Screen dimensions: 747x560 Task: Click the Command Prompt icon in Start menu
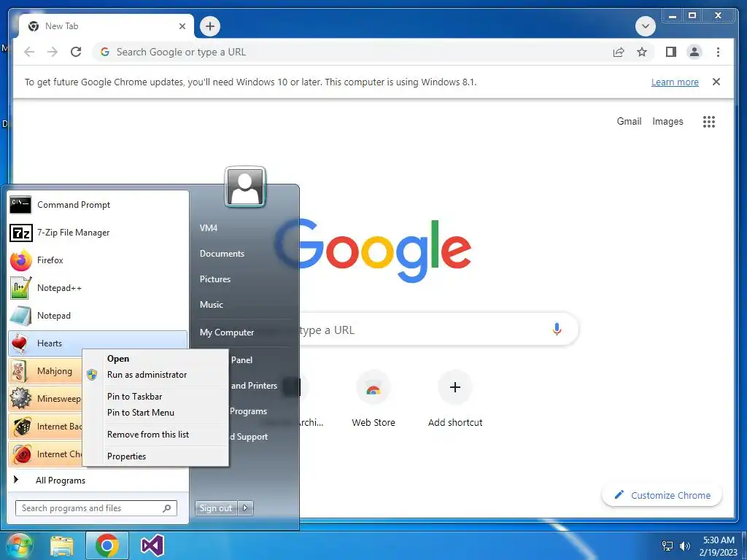[20, 205]
